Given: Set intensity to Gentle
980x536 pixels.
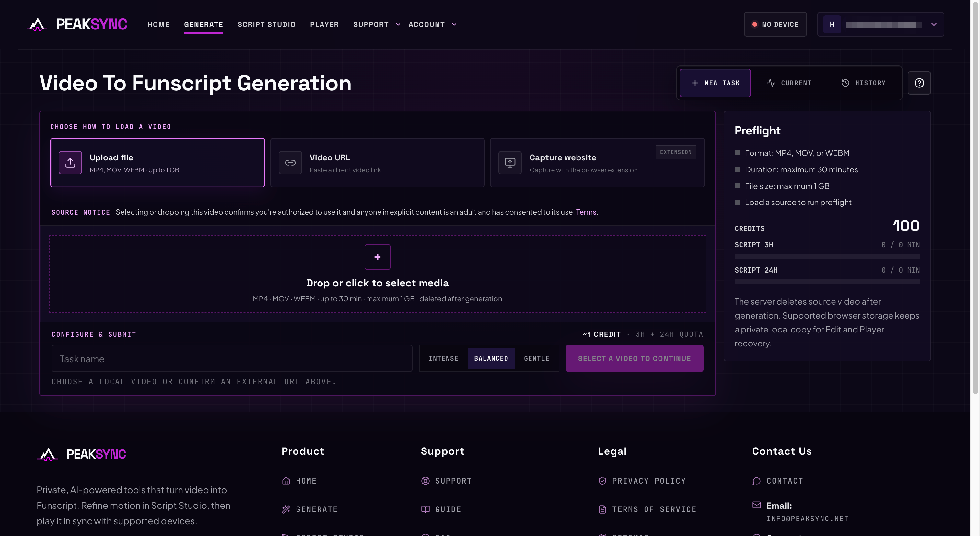Looking at the screenshot, I should click(536, 358).
